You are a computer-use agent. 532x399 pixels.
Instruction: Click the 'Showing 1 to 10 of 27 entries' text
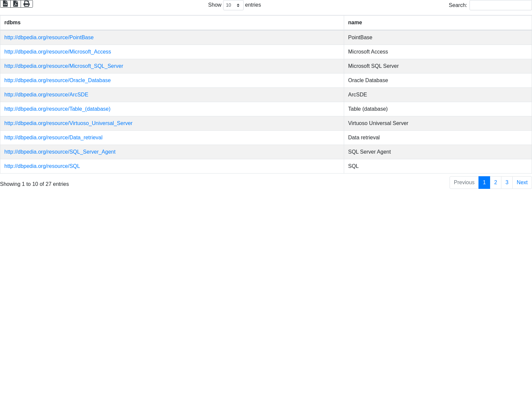coord(35,184)
